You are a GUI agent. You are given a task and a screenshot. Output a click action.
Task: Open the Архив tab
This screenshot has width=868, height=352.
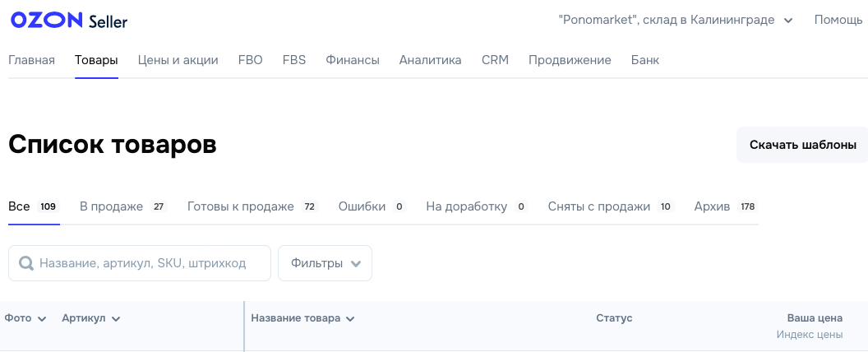(712, 206)
